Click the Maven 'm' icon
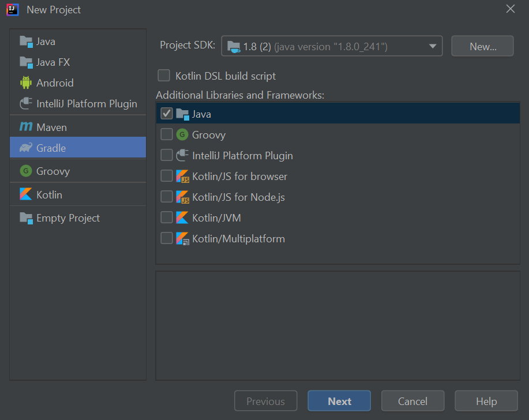This screenshot has height=420, width=529. (x=26, y=127)
